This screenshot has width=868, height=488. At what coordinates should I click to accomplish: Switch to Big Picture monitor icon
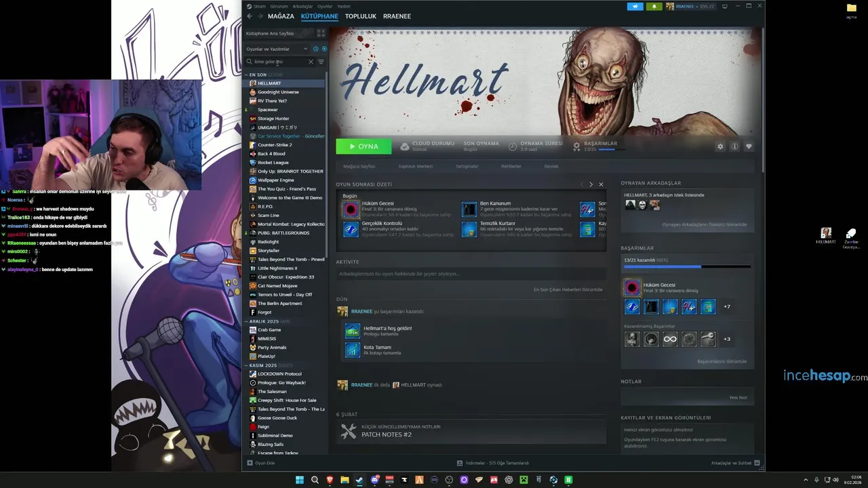point(724,6)
